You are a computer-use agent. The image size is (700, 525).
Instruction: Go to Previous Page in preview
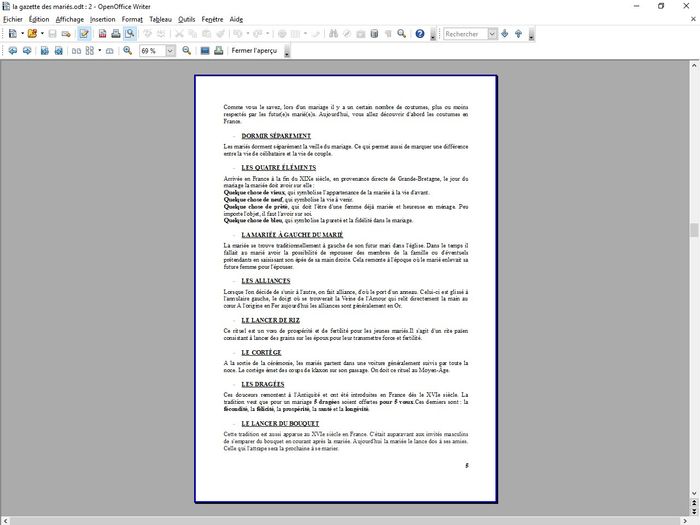coord(12,50)
